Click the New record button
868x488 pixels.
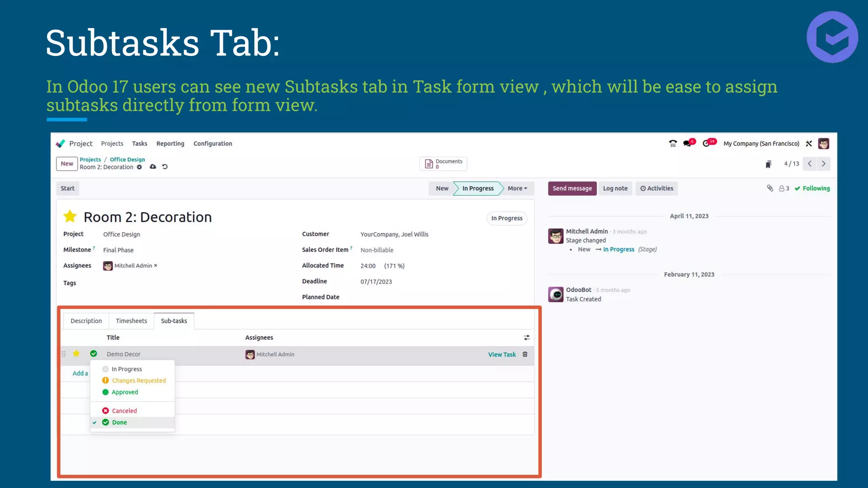[67, 164]
